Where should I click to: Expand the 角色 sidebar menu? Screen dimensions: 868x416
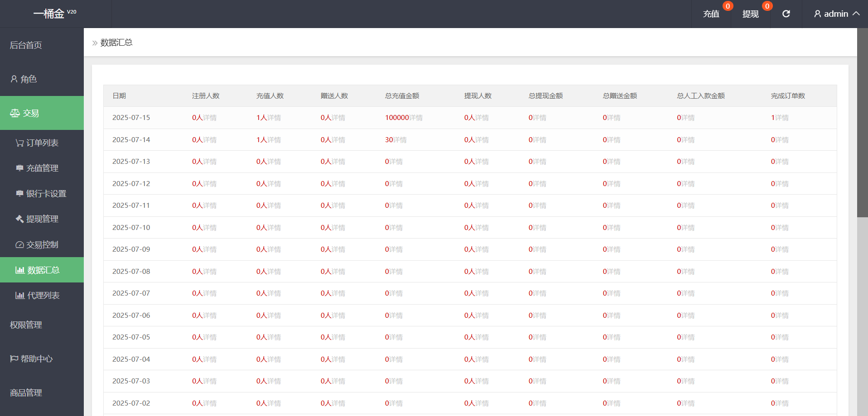tap(42, 79)
